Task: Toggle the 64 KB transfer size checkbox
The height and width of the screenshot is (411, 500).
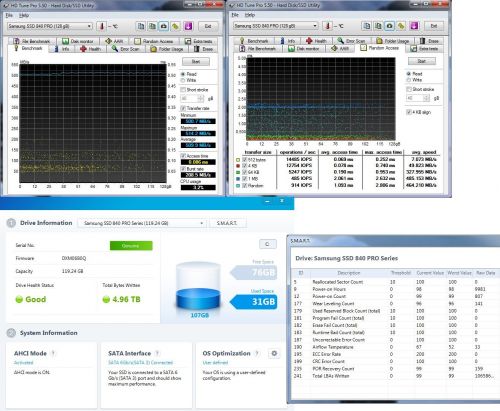Action: coord(245,172)
